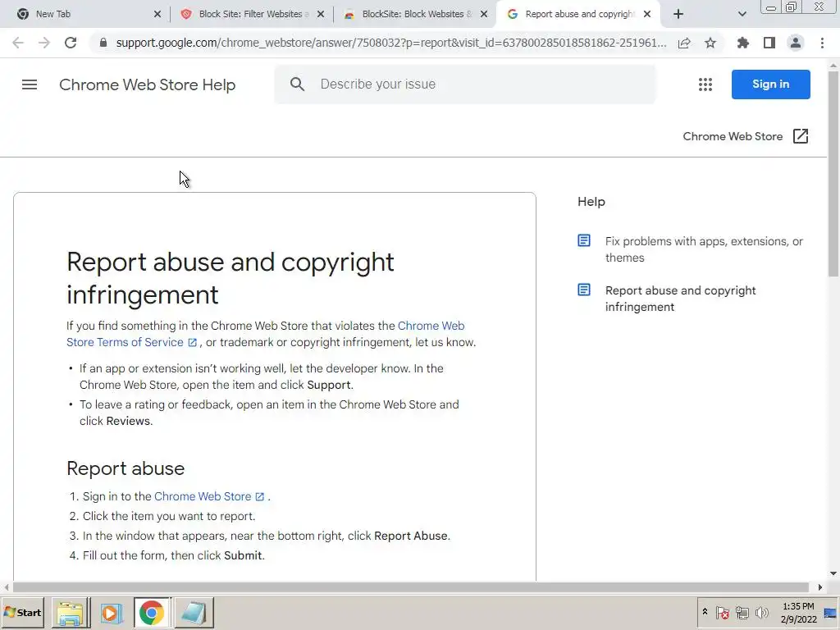Screen dimensions: 840x630
Task: Click the Sign in button
Action: (771, 84)
